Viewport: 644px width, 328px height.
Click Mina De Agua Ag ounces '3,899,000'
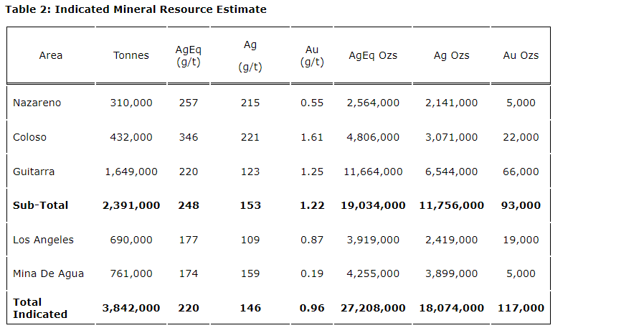[x=451, y=273]
